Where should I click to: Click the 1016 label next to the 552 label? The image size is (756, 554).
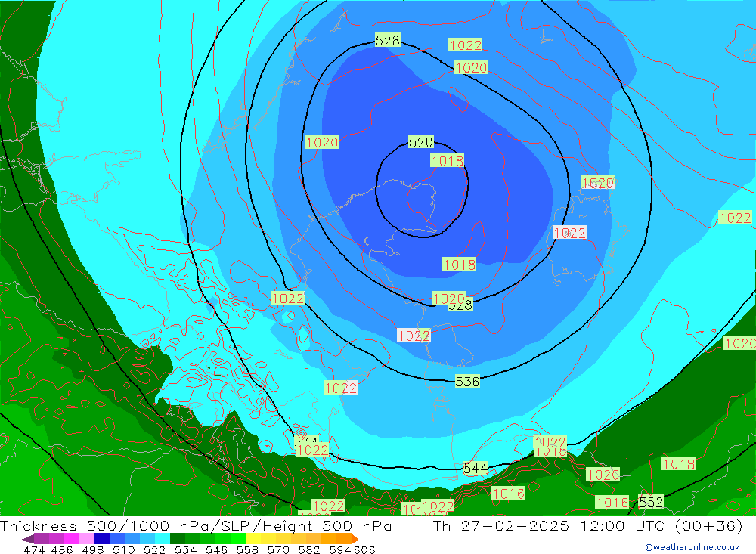tap(612, 503)
